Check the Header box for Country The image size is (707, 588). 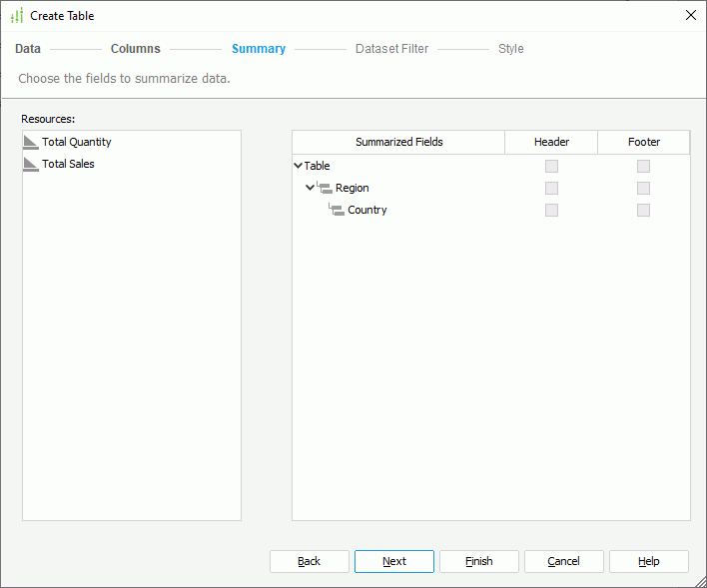tap(551, 211)
